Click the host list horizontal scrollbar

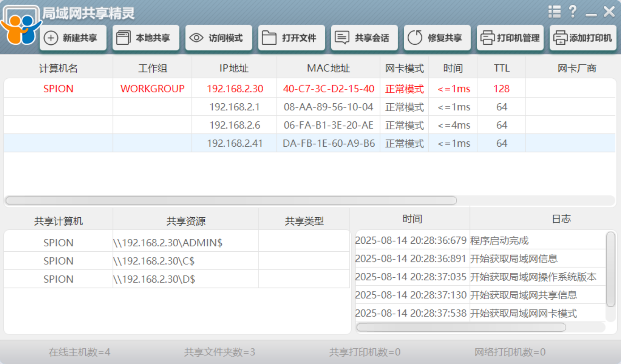tap(231, 200)
